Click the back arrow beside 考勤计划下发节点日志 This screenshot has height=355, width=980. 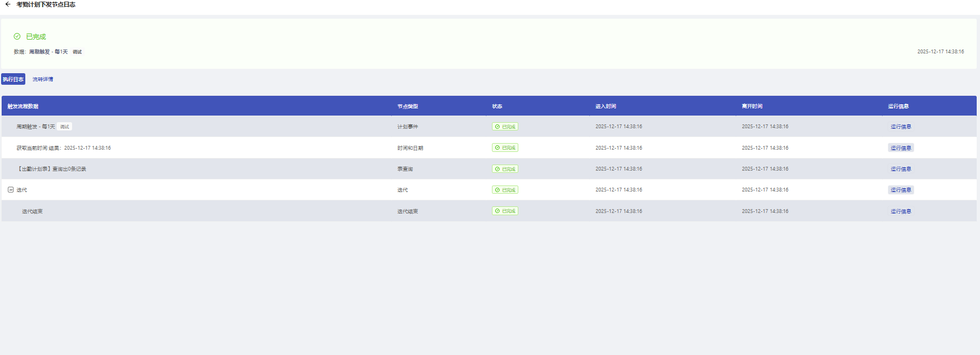[8, 4]
